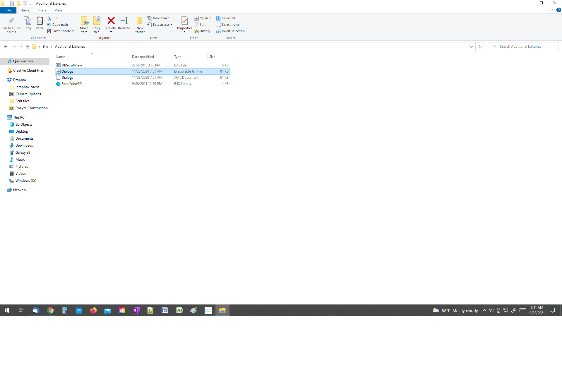The height and width of the screenshot is (392, 562).
Task: Open the Share ribbon tab
Action: [x=42, y=10]
